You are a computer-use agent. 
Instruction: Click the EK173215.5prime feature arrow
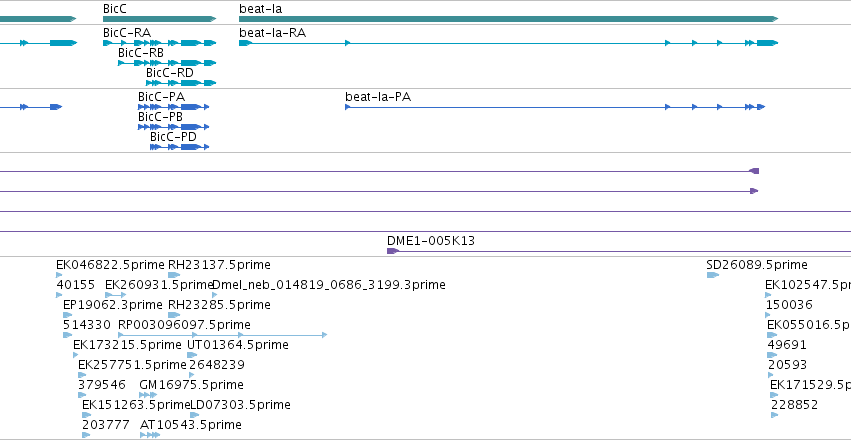click(75, 355)
